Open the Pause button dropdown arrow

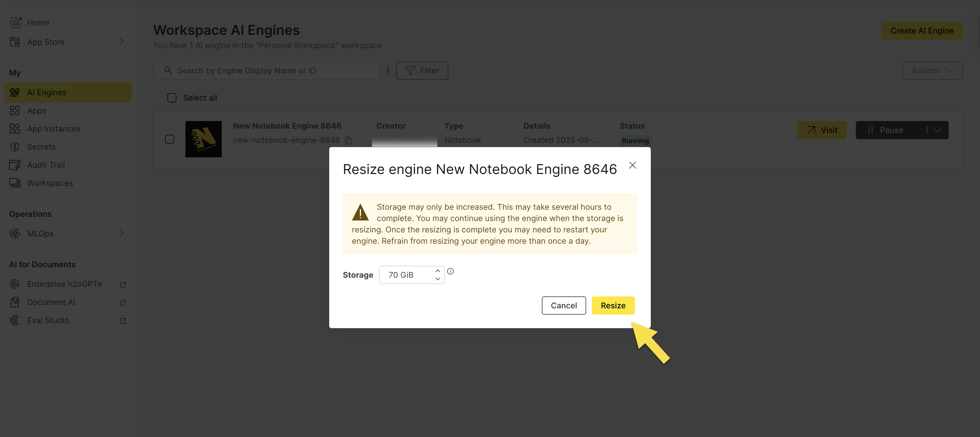pos(937,130)
